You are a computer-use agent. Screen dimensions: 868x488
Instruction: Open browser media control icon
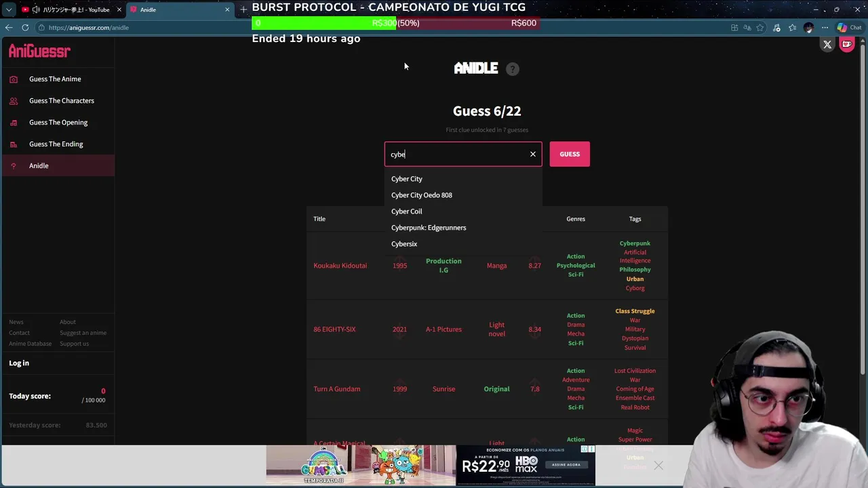776,28
